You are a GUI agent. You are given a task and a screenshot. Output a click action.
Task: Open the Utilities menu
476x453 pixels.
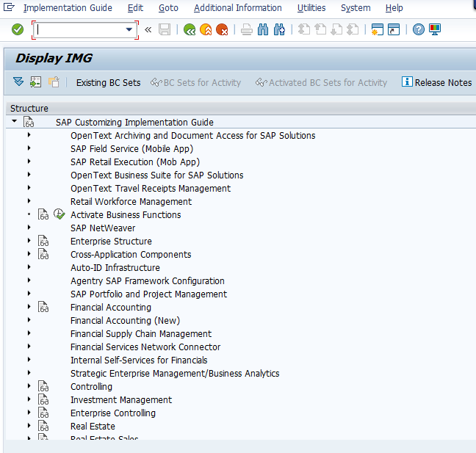coord(311,7)
